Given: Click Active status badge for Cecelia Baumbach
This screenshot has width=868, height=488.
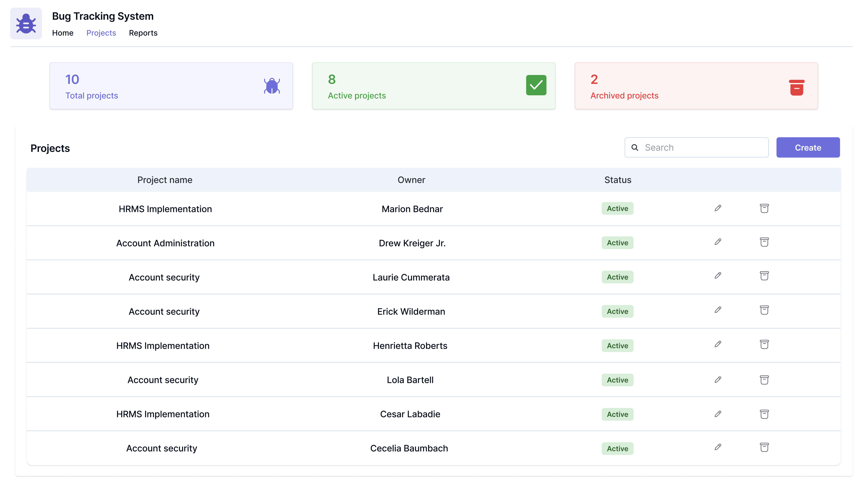Looking at the screenshot, I should click(x=617, y=449).
